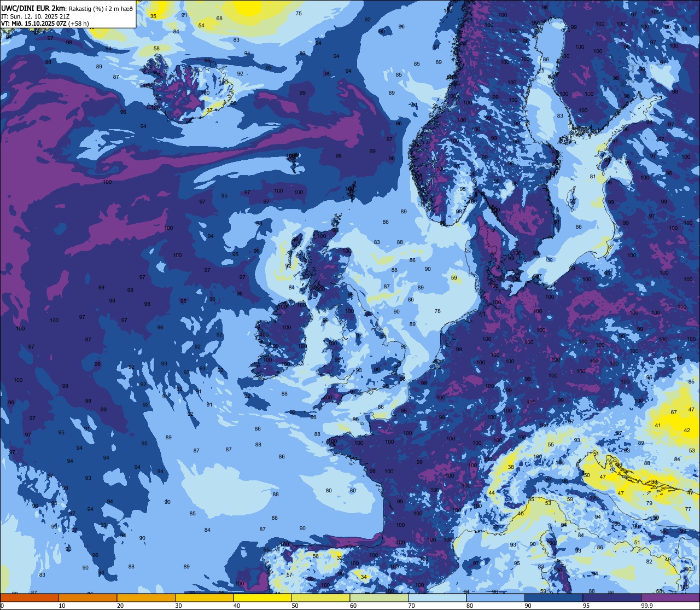The width and height of the screenshot is (700, 610).
Task: Click the humidity value 38 over the Alps
Action: pyautogui.click(x=511, y=467)
